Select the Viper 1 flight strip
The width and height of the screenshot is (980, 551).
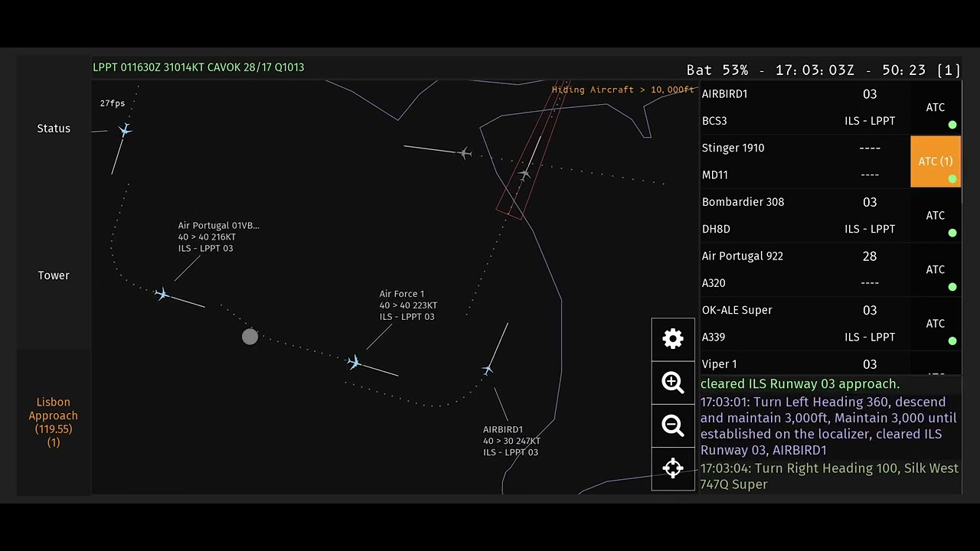804,364
